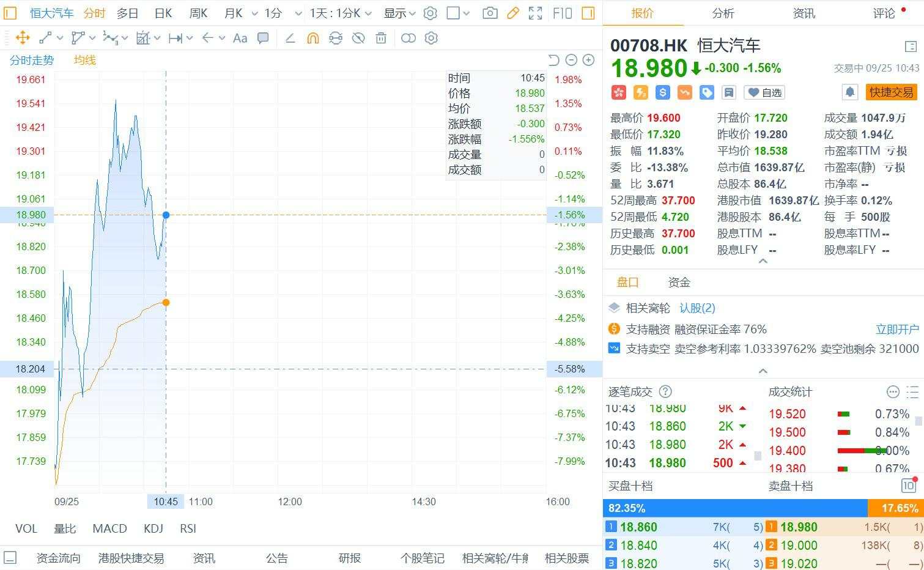Select the chart measurement tool

[x=143, y=38]
